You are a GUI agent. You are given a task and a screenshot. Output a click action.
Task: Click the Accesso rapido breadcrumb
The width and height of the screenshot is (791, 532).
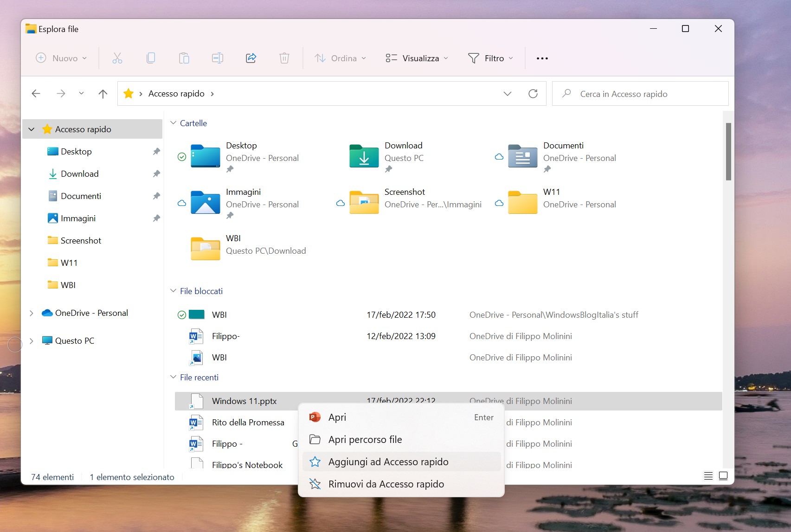tap(176, 94)
